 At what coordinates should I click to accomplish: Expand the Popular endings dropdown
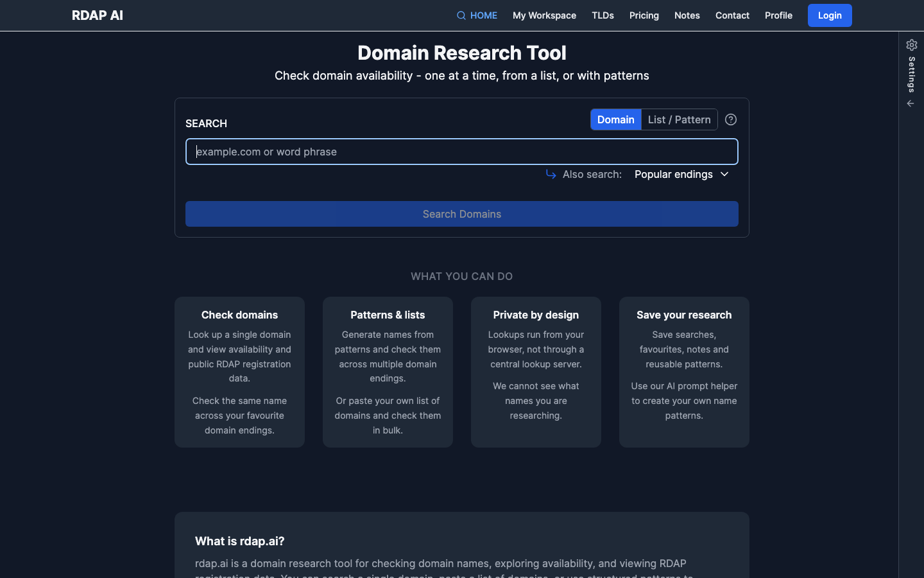[681, 174]
